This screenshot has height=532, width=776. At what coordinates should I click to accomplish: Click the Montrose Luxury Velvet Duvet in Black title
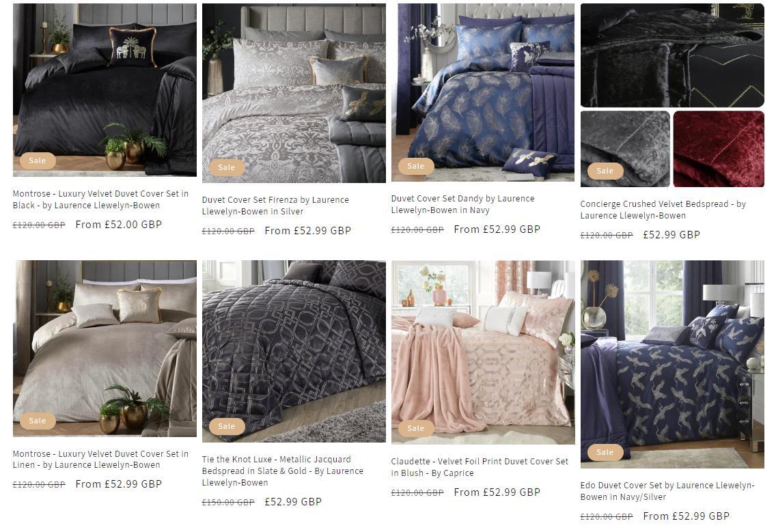tap(100, 199)
